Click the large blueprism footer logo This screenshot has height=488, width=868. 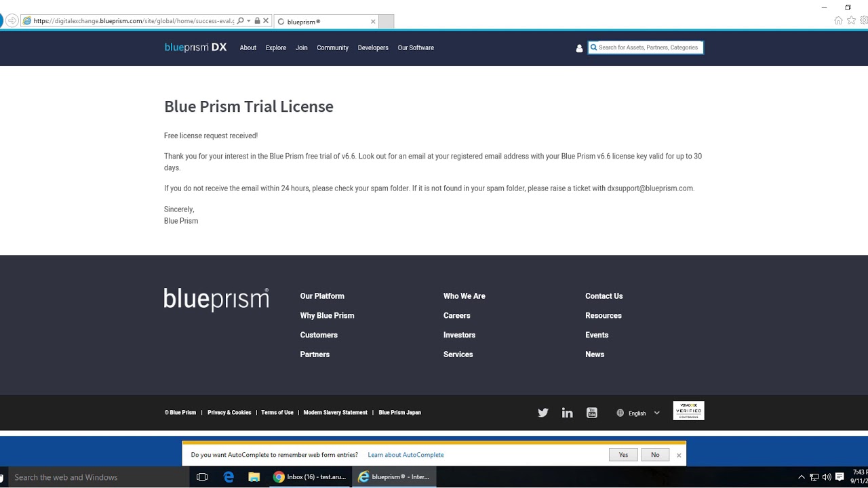click(x=216, y=300)
